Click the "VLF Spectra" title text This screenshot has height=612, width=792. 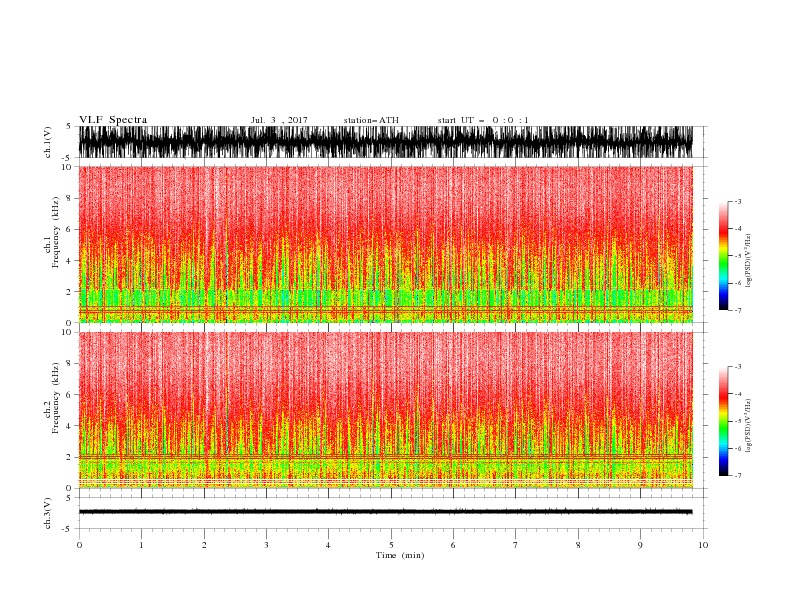tap(113, 120)
